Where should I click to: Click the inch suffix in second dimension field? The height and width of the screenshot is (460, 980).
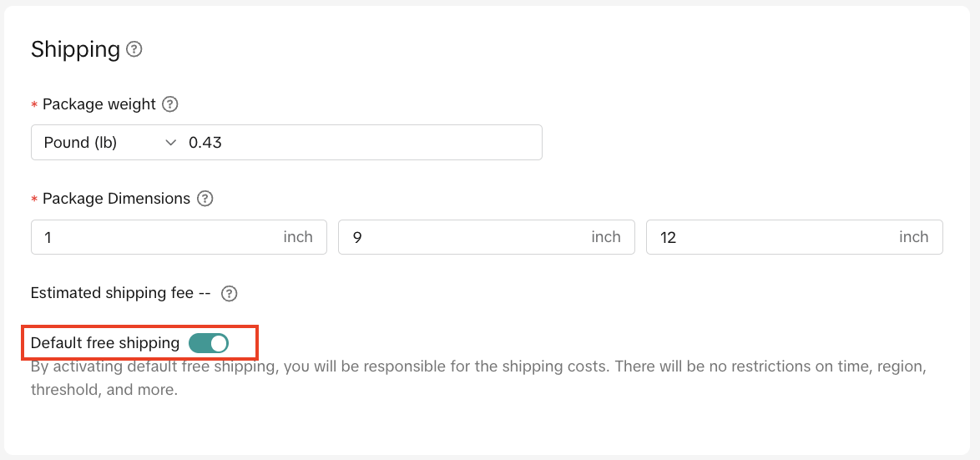coord(606,237)
